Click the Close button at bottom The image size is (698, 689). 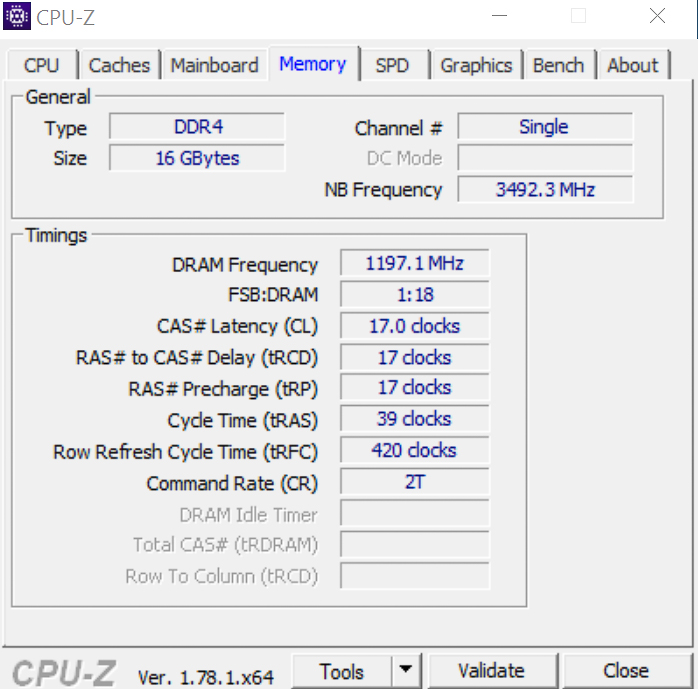[x=626, y=671]
